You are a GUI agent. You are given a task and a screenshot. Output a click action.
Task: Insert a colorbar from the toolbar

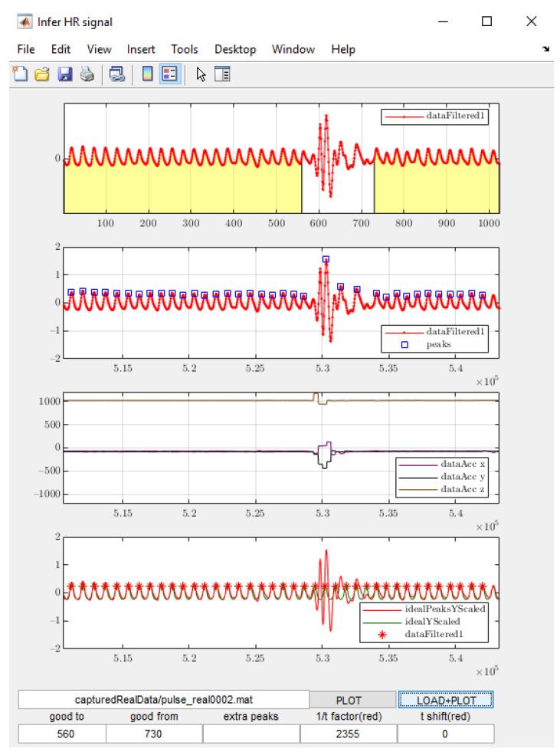[148, 74]
